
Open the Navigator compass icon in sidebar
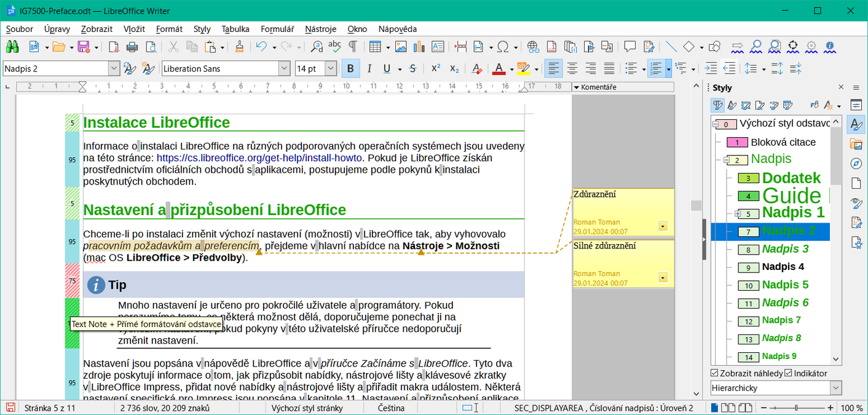[856, 164]
